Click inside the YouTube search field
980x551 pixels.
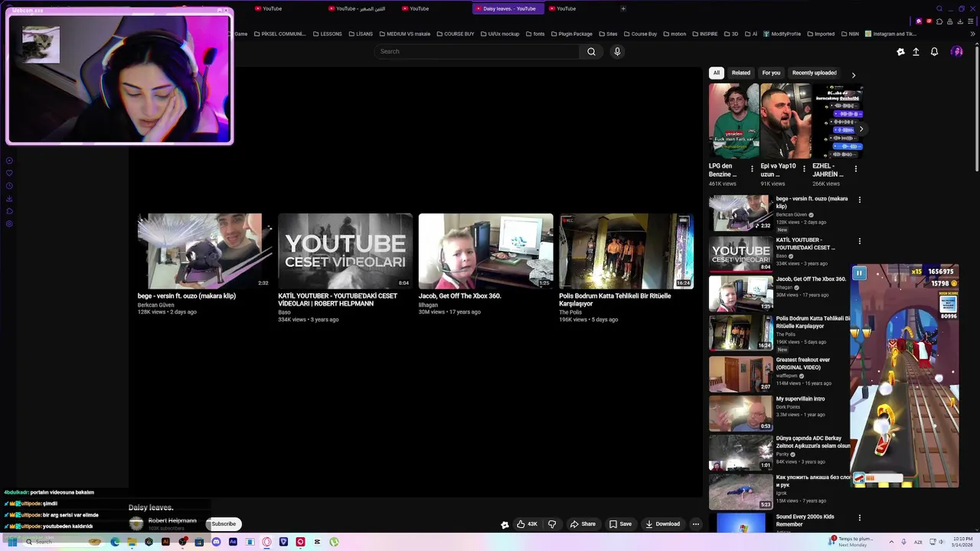pos(477,51)
